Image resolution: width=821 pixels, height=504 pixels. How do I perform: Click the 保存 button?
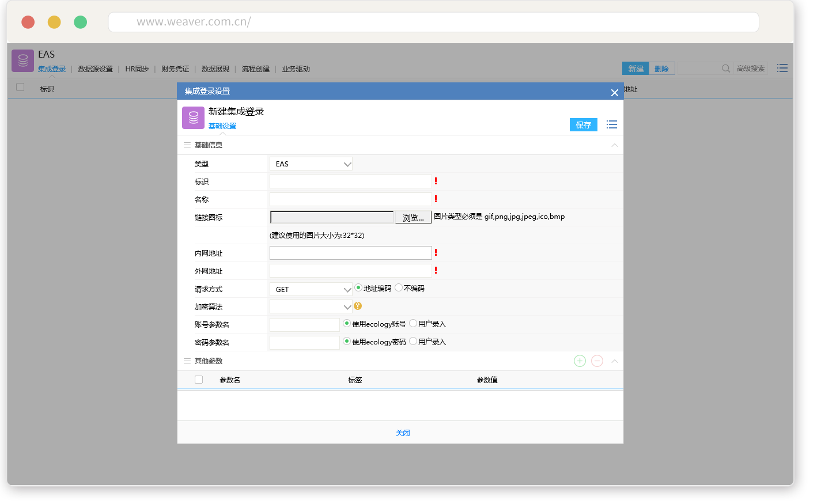(583, 125)
